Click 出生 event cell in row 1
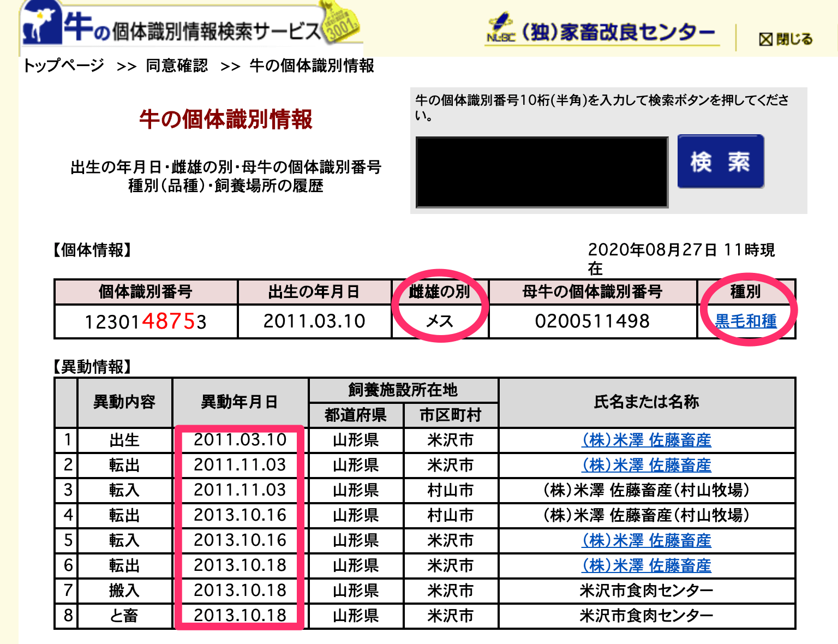 [124, 440]
